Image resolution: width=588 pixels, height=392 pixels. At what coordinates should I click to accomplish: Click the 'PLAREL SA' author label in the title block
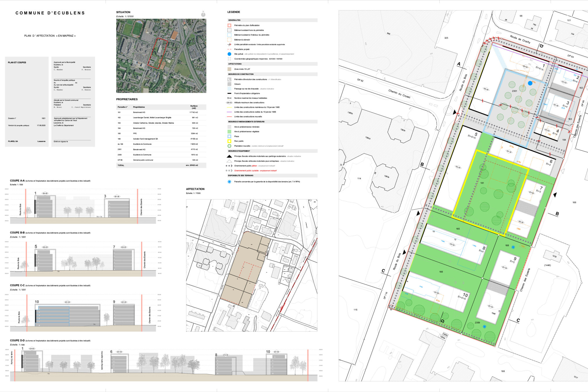pyautogui.click(x=13, y=141)
